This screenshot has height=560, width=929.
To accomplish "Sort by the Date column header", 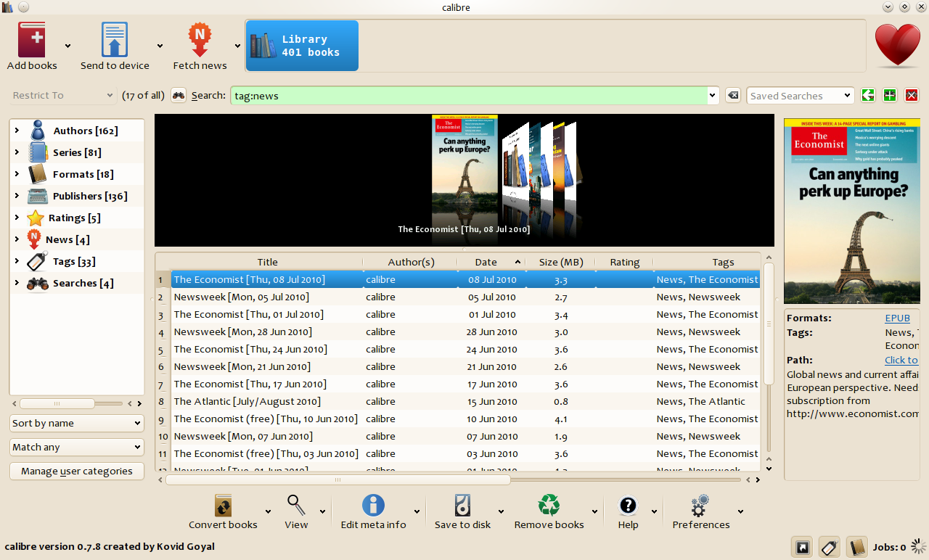I will pyautogui.click(x=491, y=262).
